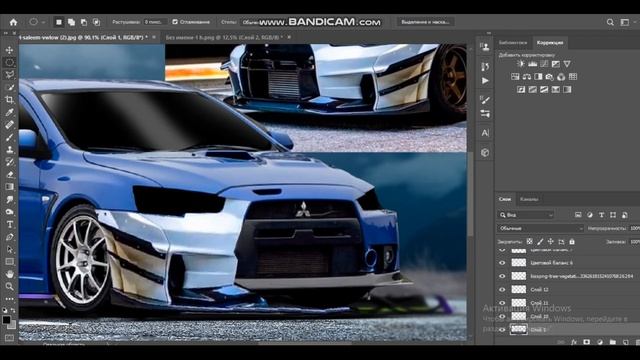Viewport: 640px width, 360px height.
Task: Choose Subtract from Selection mode
Action: point(84,22)
